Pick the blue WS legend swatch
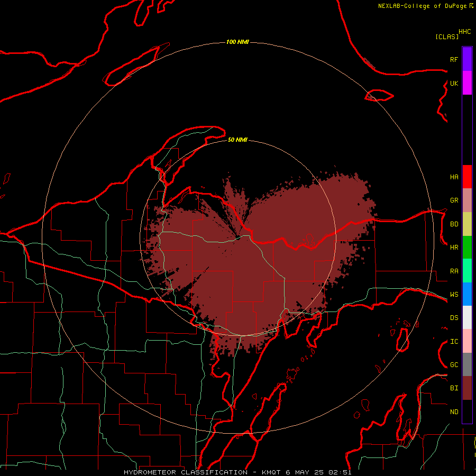Viewport: 476px width, 476px height. pyautogui.click(x=467, y=294)
